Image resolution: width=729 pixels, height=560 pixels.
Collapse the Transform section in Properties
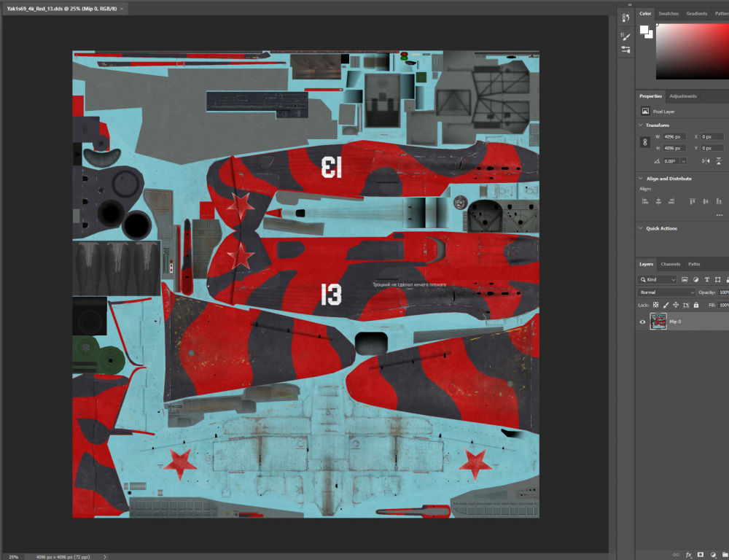click(x=639, y=125)
